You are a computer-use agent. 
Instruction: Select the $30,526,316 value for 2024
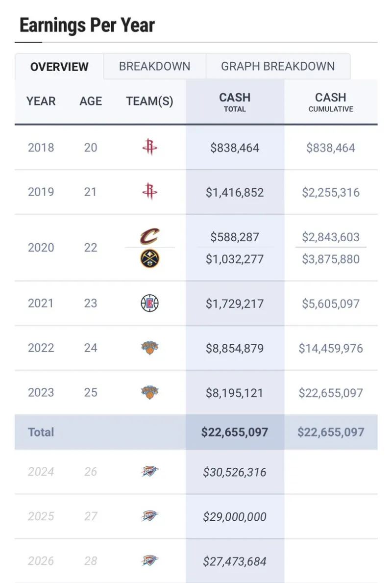click(x=235, y=472)
